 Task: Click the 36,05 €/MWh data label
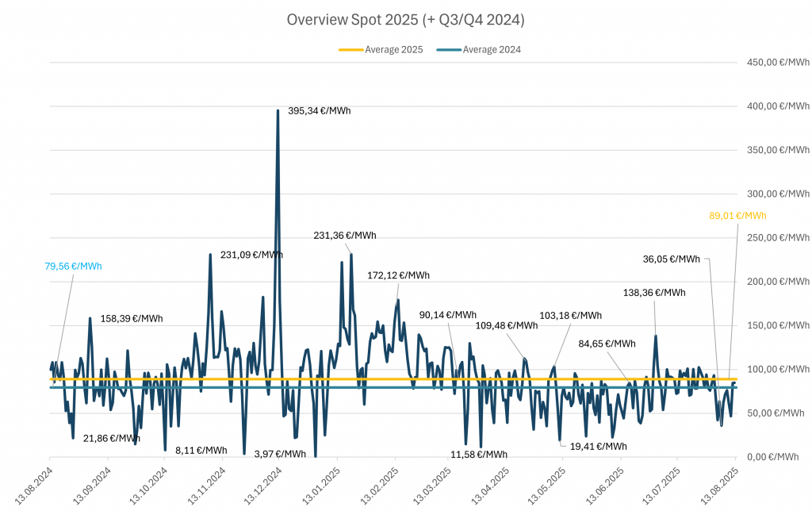pos(671,259)
